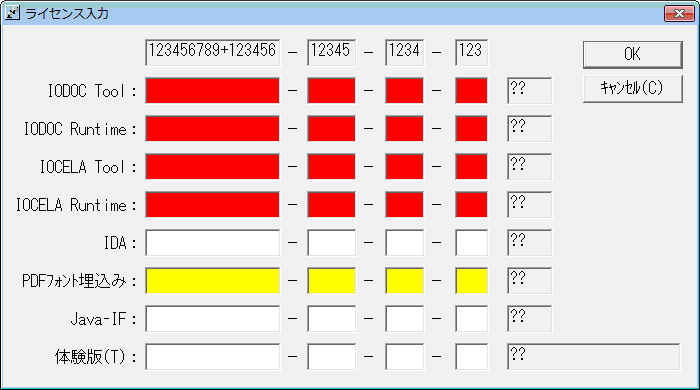Click the sample field 123456789+123456
The image size is (700, 390).
[212, 53]
